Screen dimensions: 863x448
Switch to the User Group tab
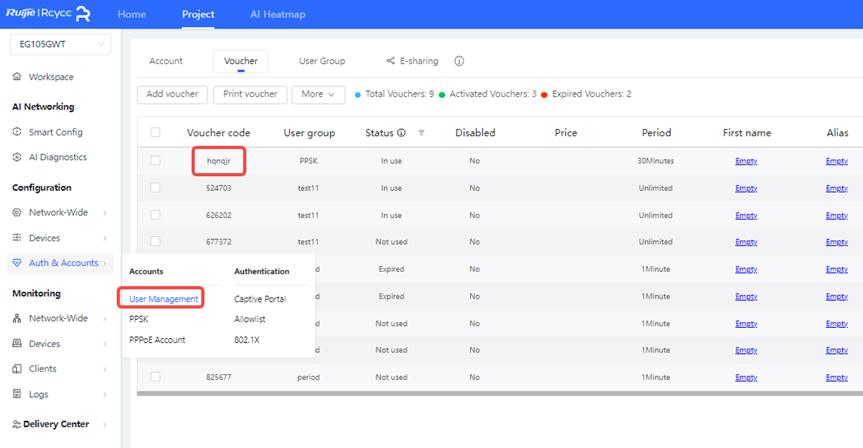322,61
